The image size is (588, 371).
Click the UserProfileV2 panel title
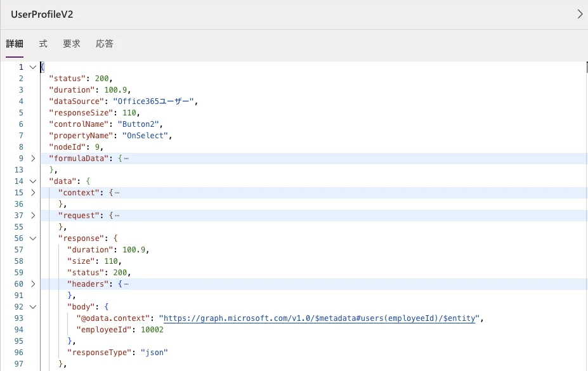pos(42,14)
